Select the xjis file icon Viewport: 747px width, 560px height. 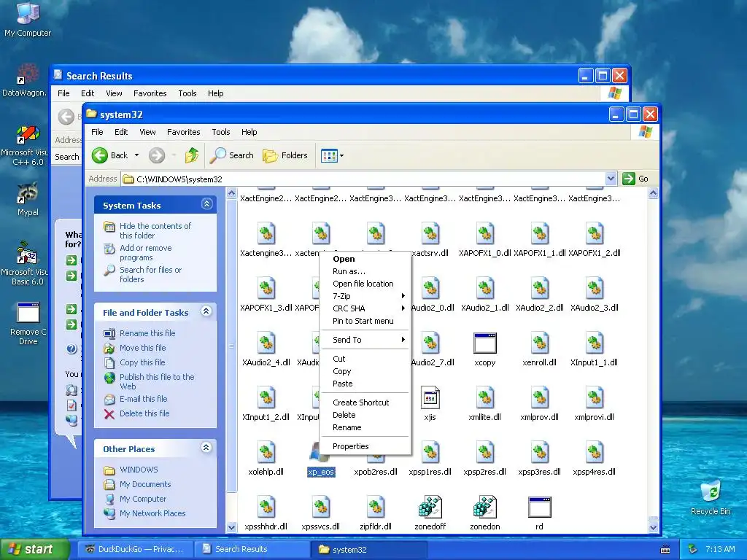430,398
